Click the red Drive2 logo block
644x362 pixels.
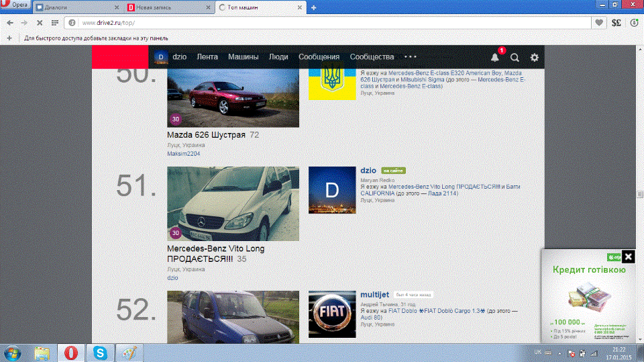120,57
